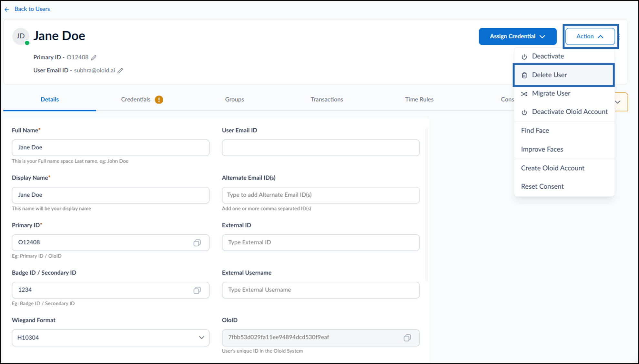639x364 pixels.
Task: Click the power icon beside Deactivate Oloid Account
Action: tap(524, 112)
